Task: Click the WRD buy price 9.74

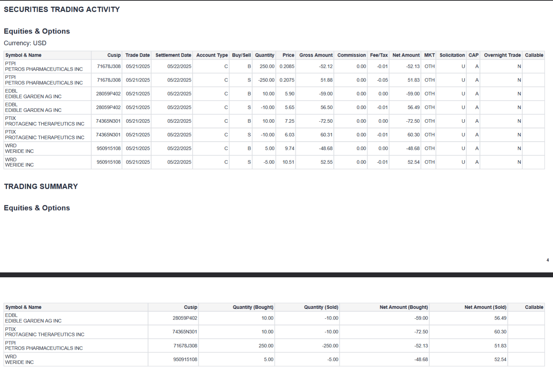Action: pyautogui.click(x=290, y=148)
